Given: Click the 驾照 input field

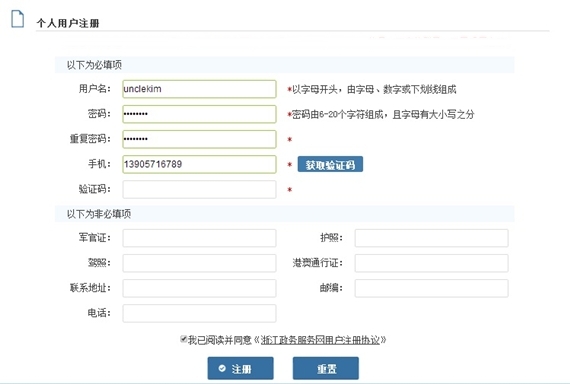Looking at the screenshot, I should pos(199,263).
